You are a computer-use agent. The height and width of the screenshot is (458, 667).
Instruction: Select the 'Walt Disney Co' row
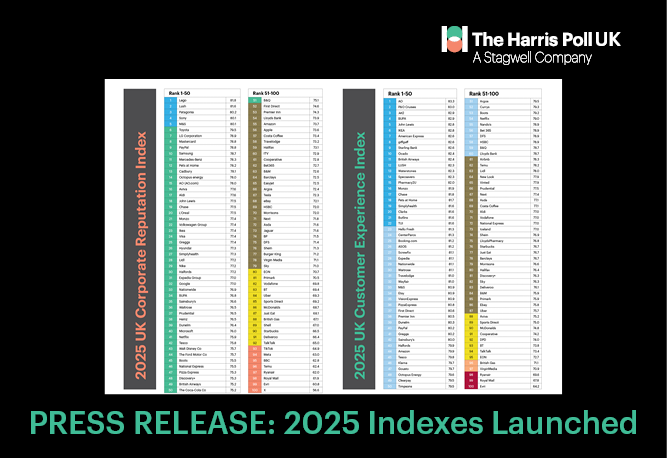pos(202,349)
